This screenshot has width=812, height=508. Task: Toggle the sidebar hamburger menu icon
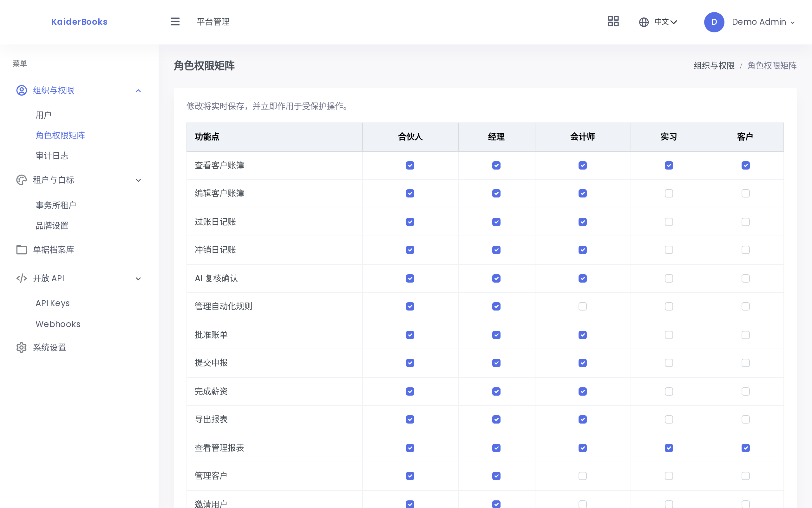pyautogui.click(x=175, y=22)
